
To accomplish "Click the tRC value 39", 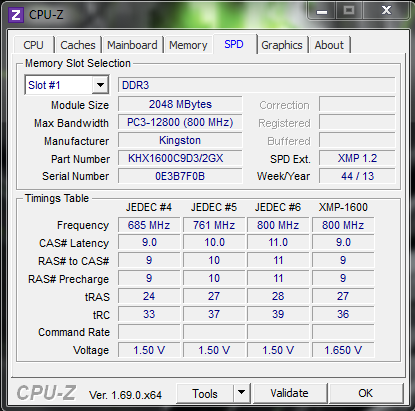I will (x=278, y=314).
